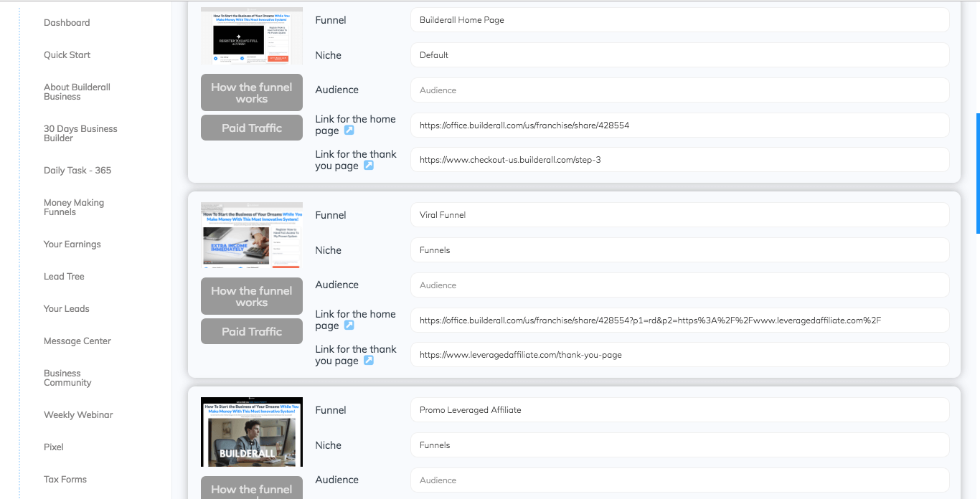This screenshot has width=980, height=499.
Task: Click Funnel field showing Promo Leveraged Affiliate
Action: pyautogui.click(x=680, y=410)
